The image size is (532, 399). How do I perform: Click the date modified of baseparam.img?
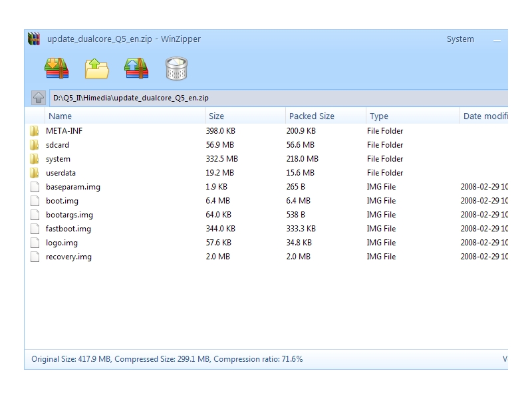(484, 187)
